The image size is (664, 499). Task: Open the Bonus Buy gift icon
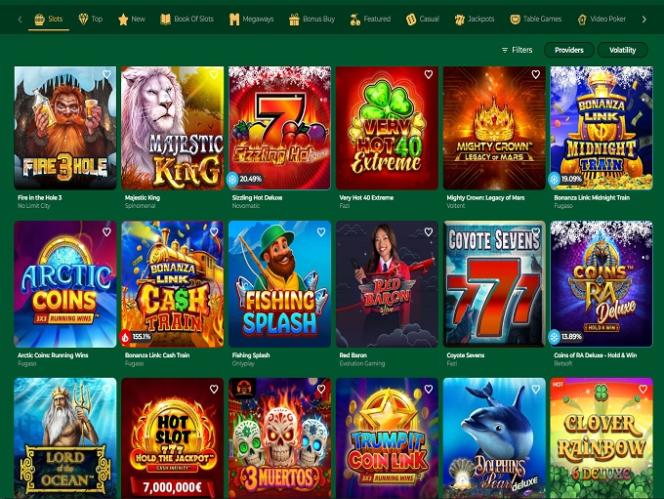[x=294, y=19]
